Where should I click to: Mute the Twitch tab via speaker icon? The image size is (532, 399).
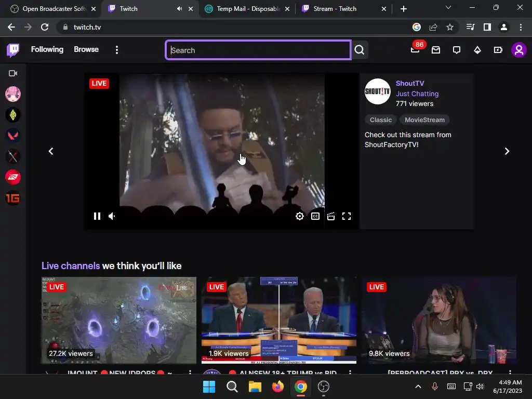(x=179, y=9)
